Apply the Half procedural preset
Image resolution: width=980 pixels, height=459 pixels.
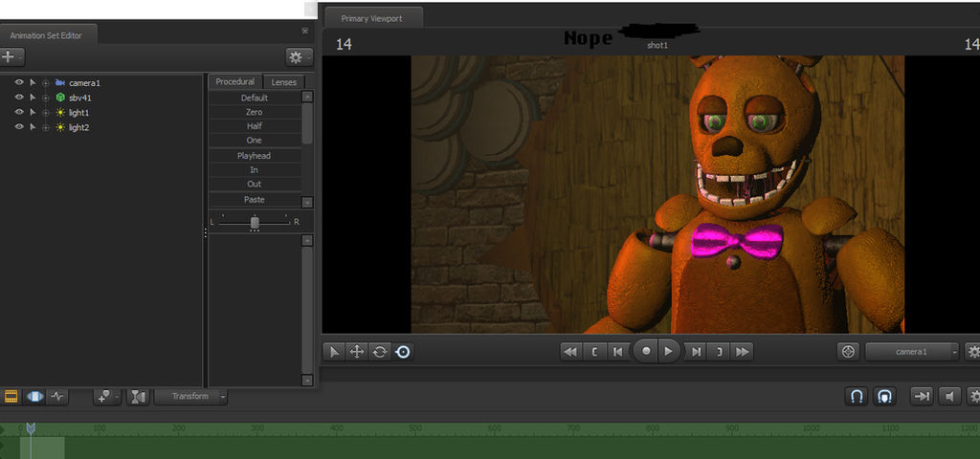[x=255, y=126]
